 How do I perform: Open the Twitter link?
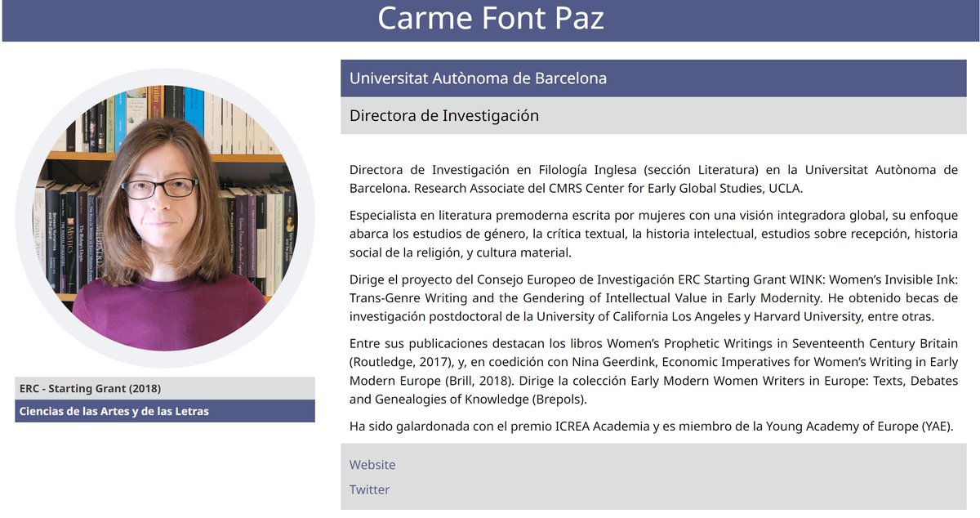click(x=369, y=489)
